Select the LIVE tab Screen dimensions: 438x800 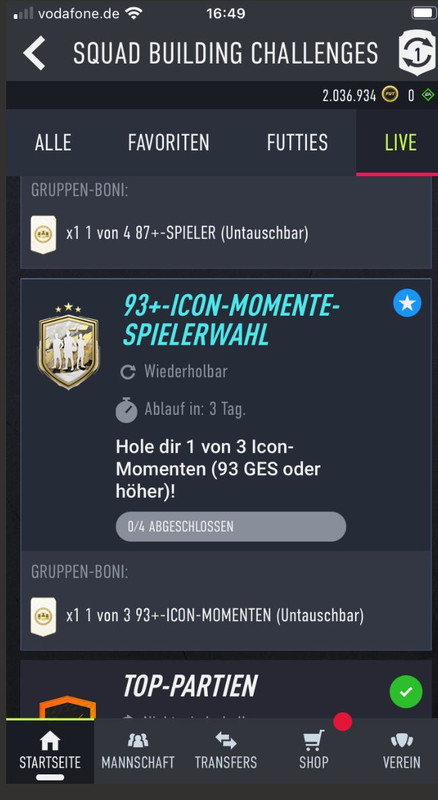401,143
